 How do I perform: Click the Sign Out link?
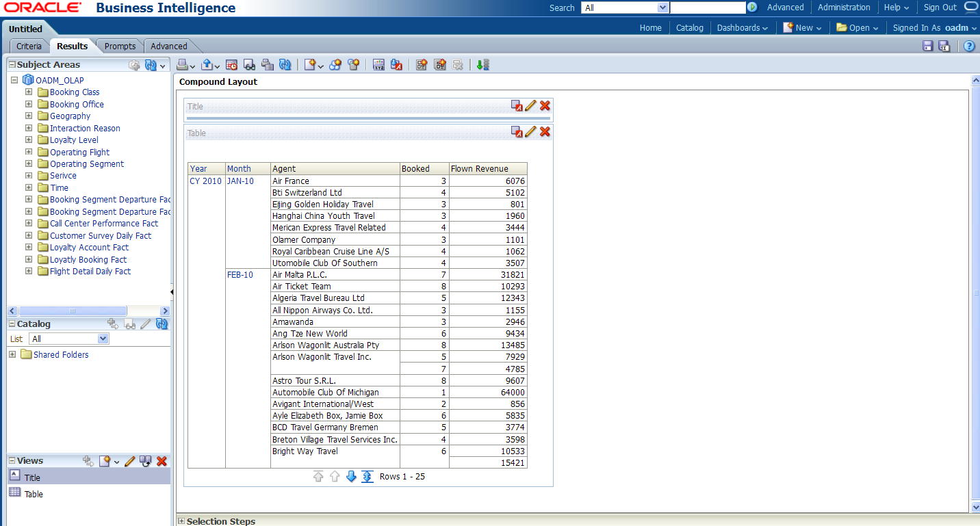[x=940, y=8]
